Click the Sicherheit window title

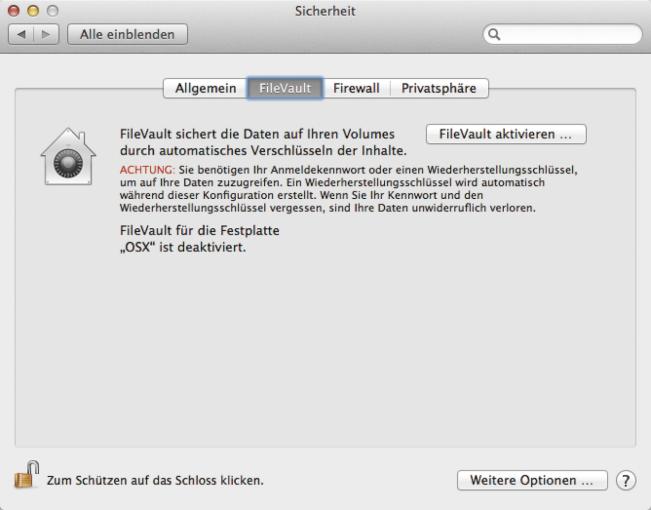325,11
